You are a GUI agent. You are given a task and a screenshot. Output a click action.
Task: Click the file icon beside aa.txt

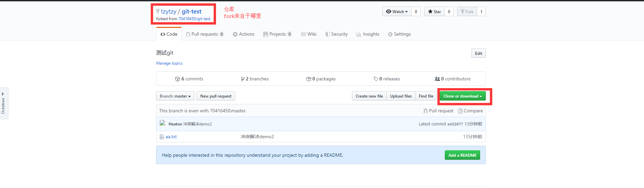click(162, 137)
